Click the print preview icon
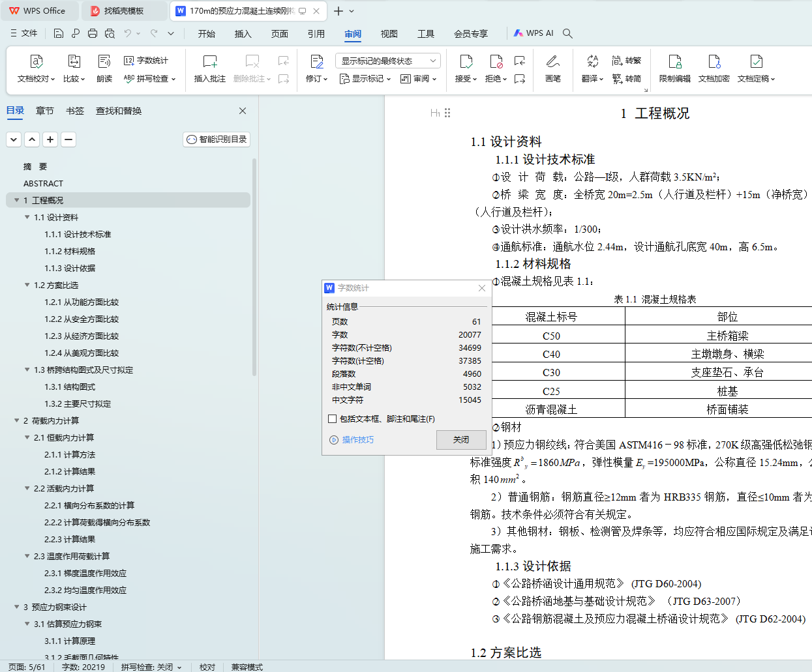 pyautogui.click(x=110, y=33)
